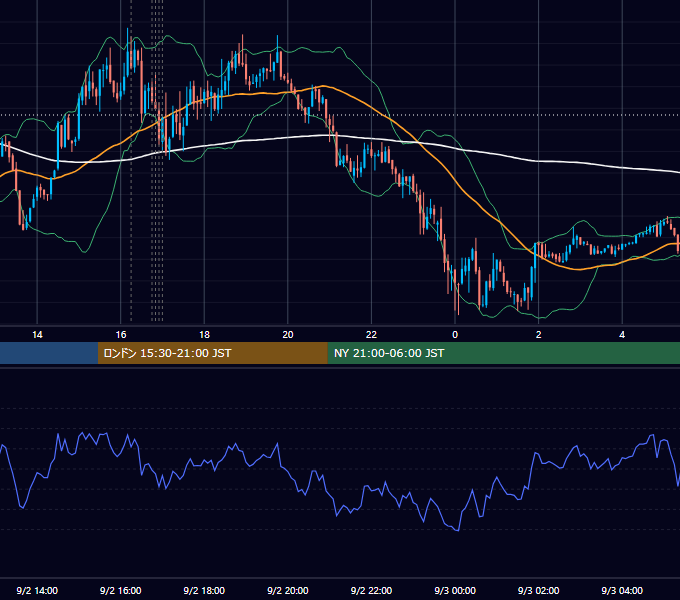Viewport: 680px width, 600px height.
Task: Click the '14' hour label on chart axis
Action: coord(37,335)
